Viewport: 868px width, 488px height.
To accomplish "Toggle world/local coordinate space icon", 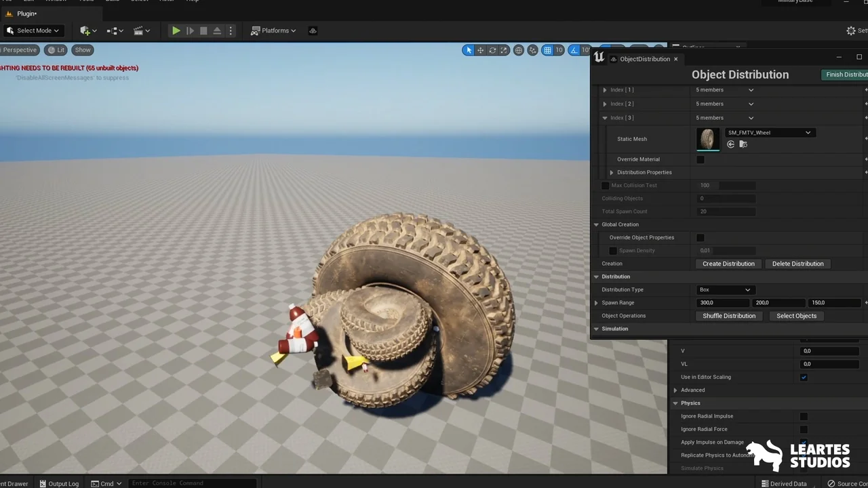I will click(x=519, y=50).
